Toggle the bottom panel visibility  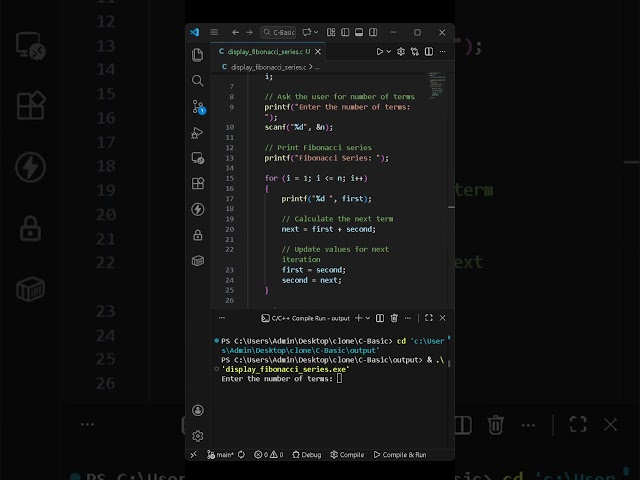(x=359, y=32)
